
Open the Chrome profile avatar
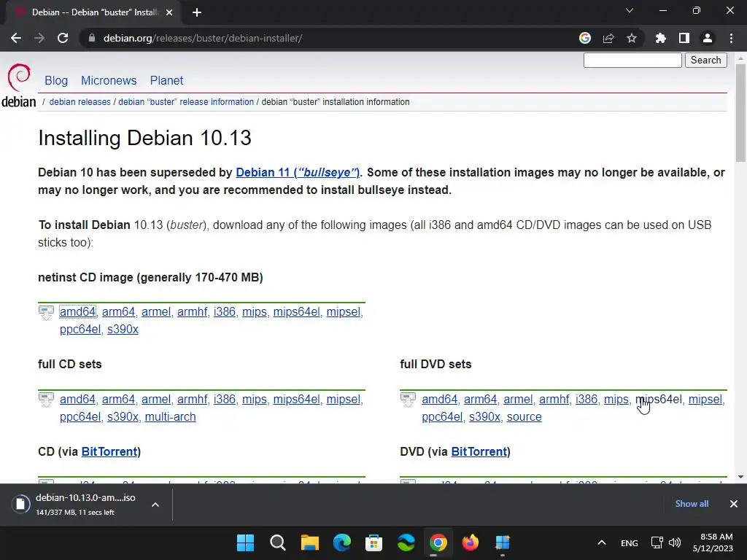[708, 38]
